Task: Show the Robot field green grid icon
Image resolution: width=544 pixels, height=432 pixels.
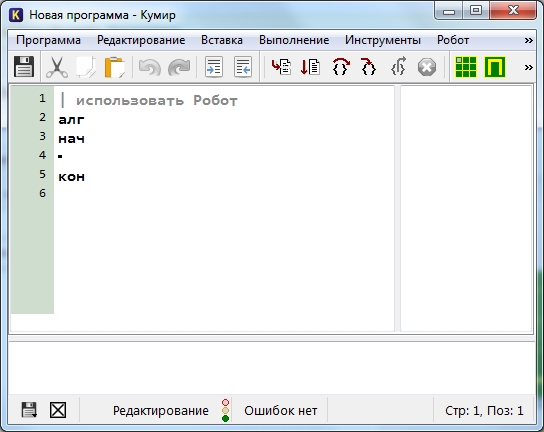Action: point(466,67)
